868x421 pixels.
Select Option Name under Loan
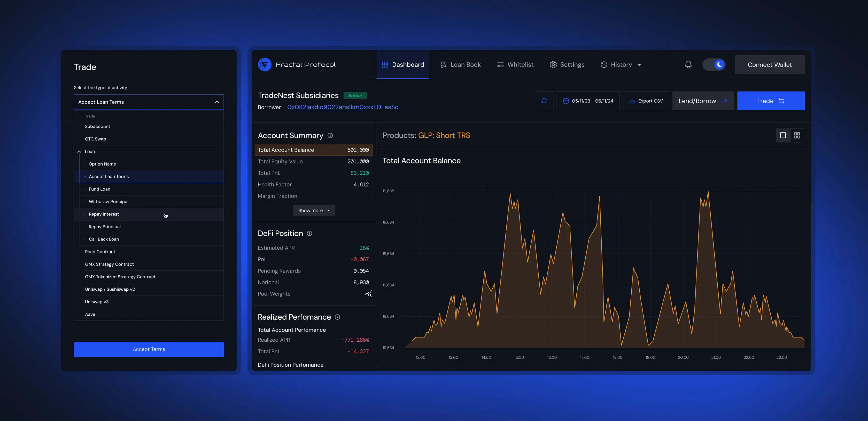coord(151,164)
